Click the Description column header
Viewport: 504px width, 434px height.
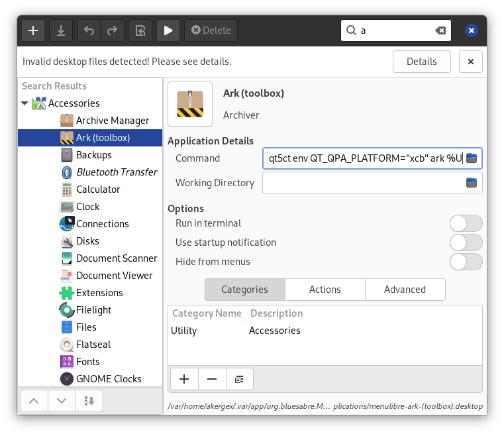coord(364,313)
